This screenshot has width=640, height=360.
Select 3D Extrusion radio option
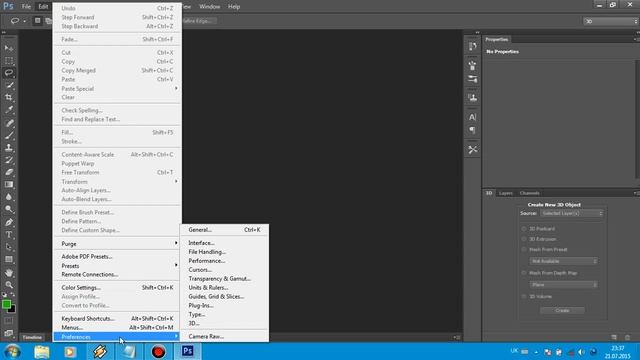[x=524, y=239]
